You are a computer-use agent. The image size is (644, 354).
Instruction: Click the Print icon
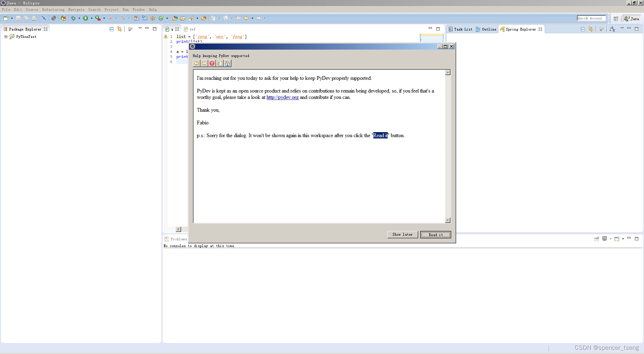tap(34, 18)
